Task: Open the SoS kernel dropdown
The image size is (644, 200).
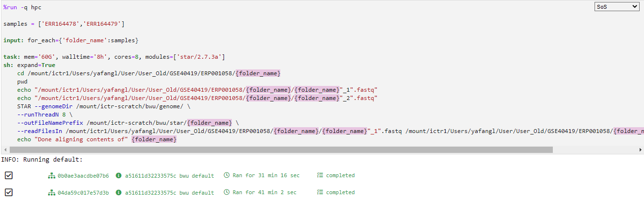Action: point(617,7)
